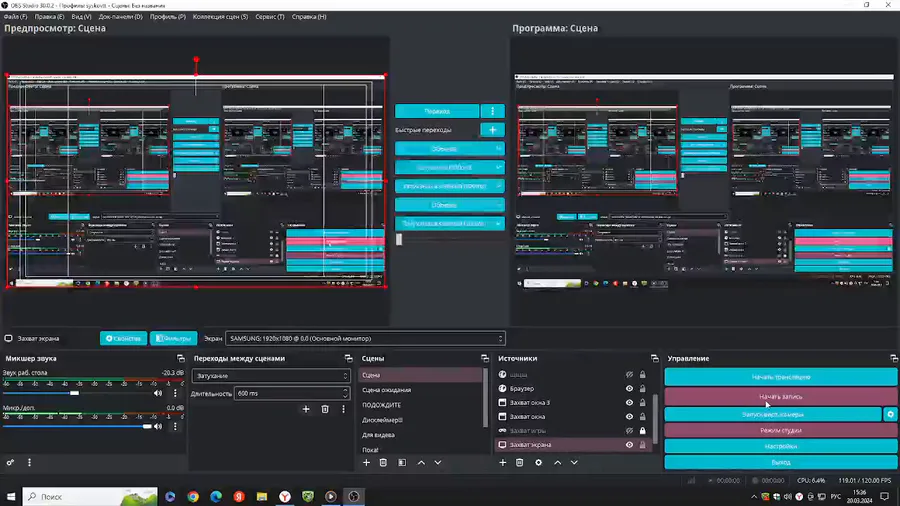Open selected source properties gear icon
The height and width of the screenshot is (506, 900).
(x=538, y=462)
